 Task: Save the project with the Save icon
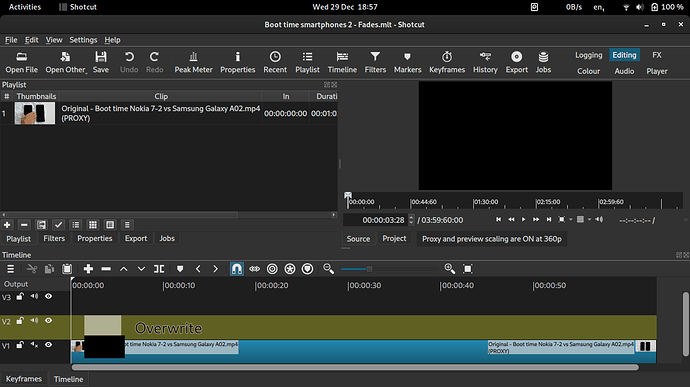pyautogui.click(x=101, y=62)
